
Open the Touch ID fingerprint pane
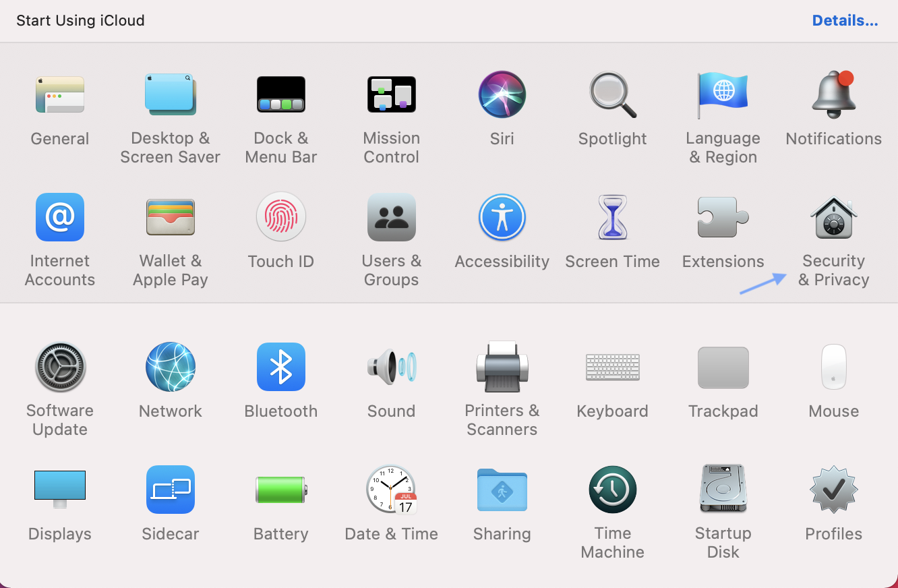(x=281, y=217)
